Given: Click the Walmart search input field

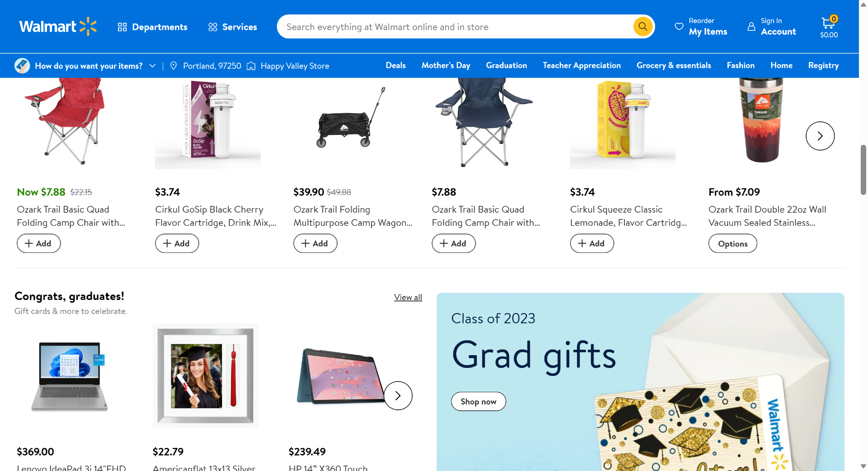Looking at the screenshot, I should [452, 27].
